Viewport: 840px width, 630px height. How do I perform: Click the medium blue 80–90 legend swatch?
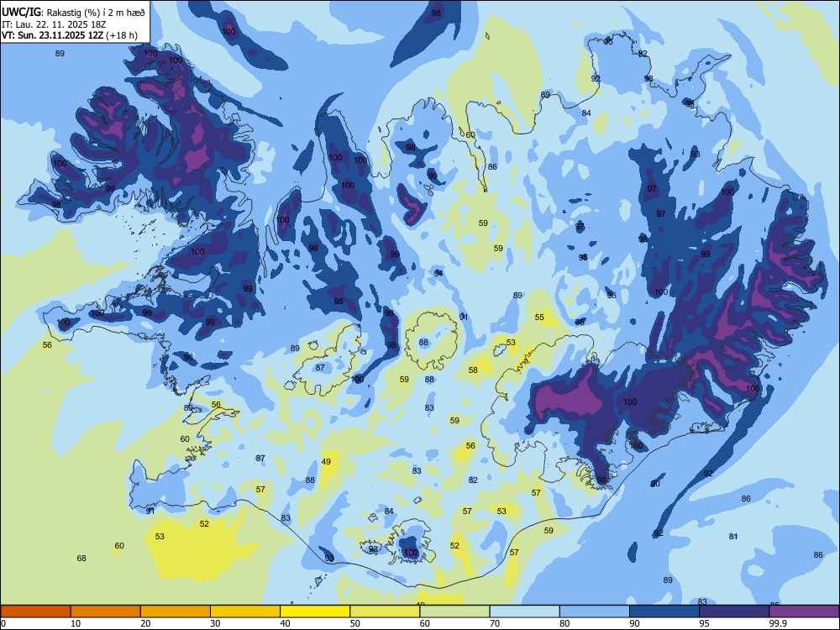point(594,612)
